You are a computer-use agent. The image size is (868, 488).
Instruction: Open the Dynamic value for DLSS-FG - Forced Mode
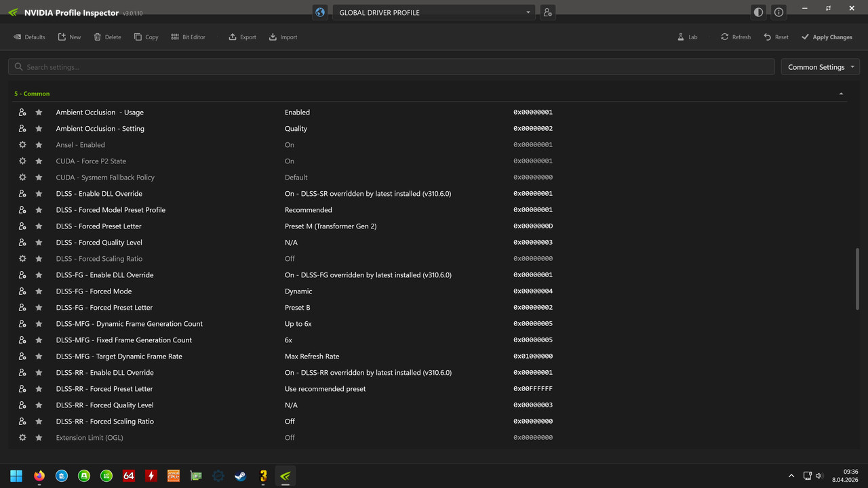point(298,291)
